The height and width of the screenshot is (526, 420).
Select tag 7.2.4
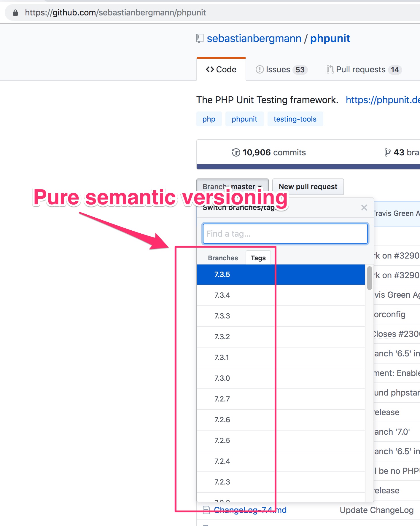[281, 461]
